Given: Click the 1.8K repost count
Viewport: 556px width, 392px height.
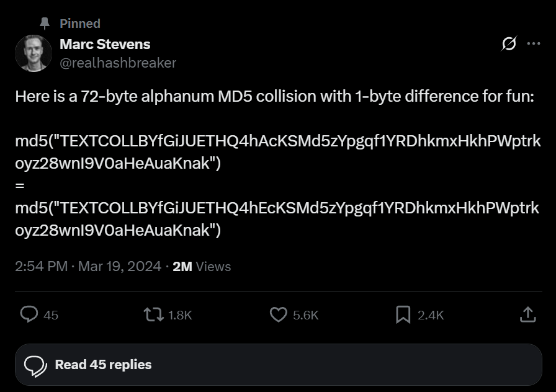Looking at the screenshot, I should [180, 315].
